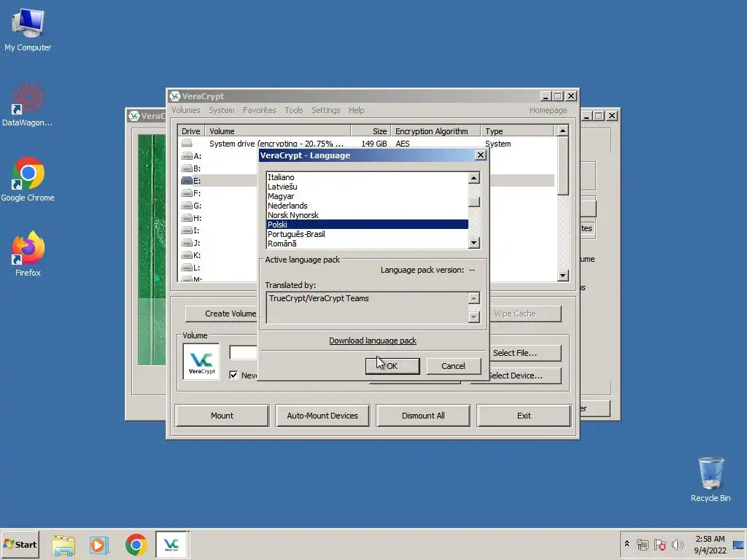Open the Tools menu

(x=294, y=110)
